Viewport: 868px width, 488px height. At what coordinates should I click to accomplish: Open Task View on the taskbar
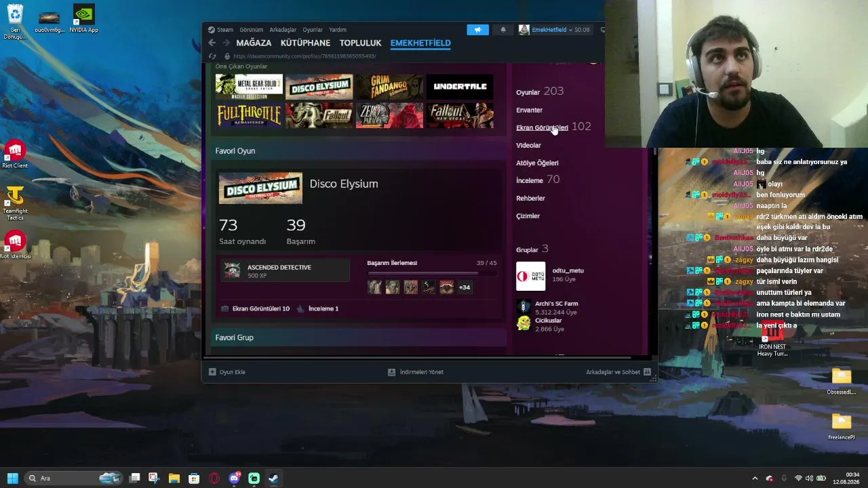[135, 479]
